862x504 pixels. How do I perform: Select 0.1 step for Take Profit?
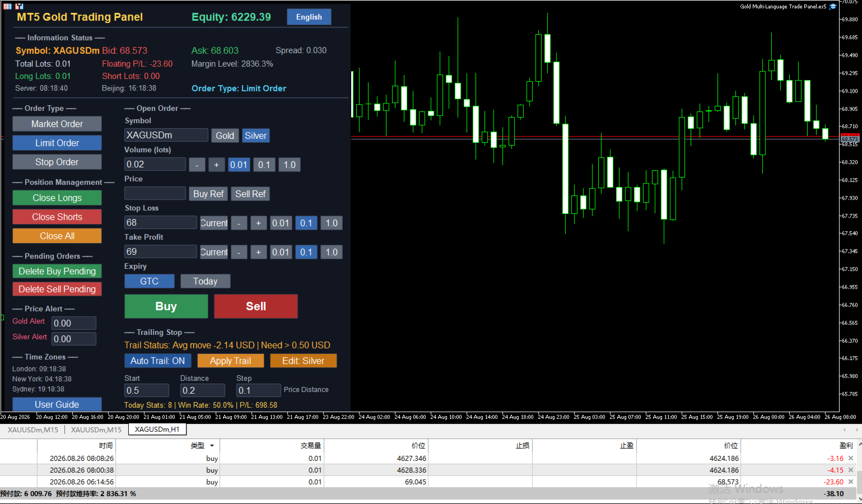[x=306, y=252]
